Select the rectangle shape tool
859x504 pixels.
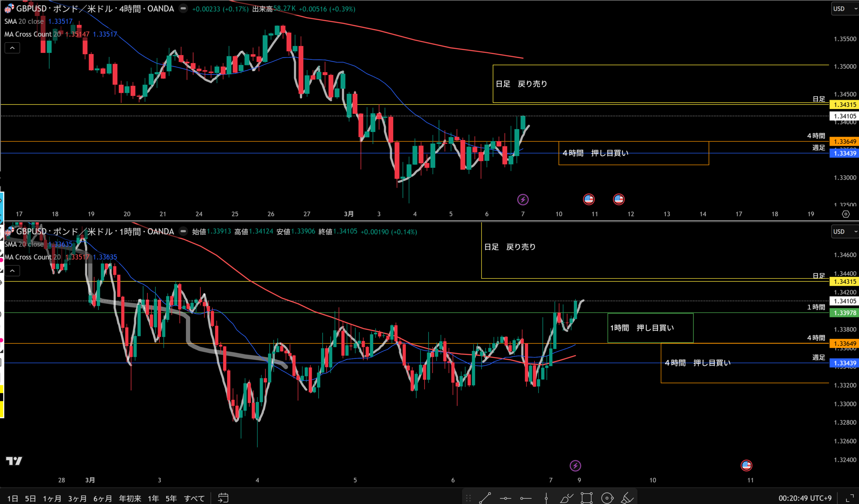pos(587,498)
